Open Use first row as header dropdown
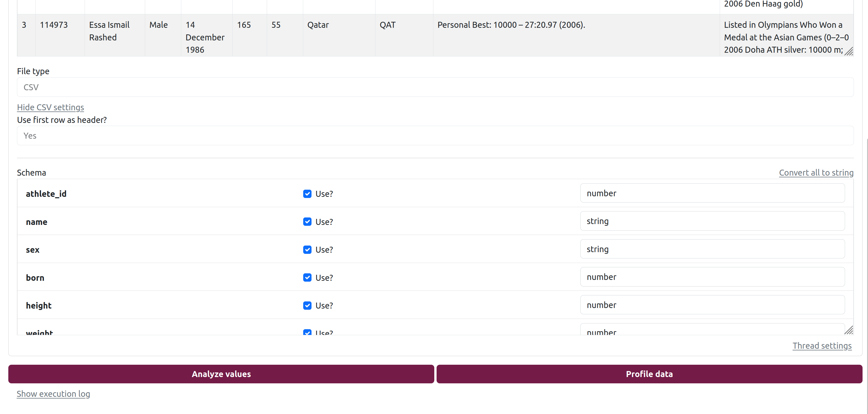 (x=435, y=136)
